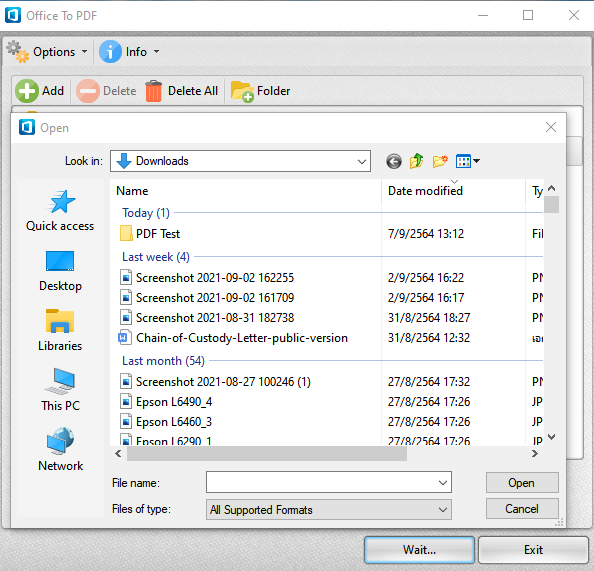The image size is (594, 571).
Task: Expand the Look in Downloads combo box
Action: click(x=362, y=161)
